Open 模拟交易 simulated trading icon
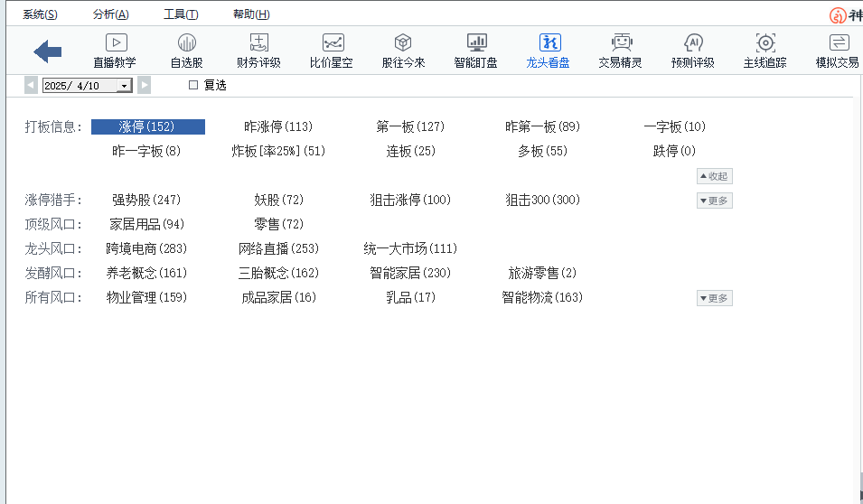Image resolution: width=863 pixels, height=504 pixels. click(838, 43)
